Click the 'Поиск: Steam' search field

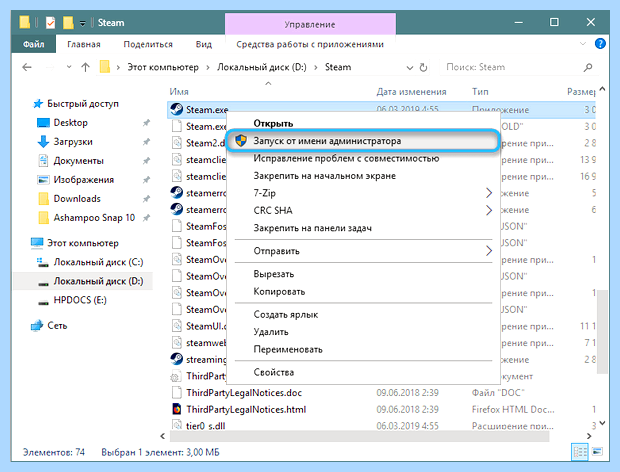[x=512, y=67]
